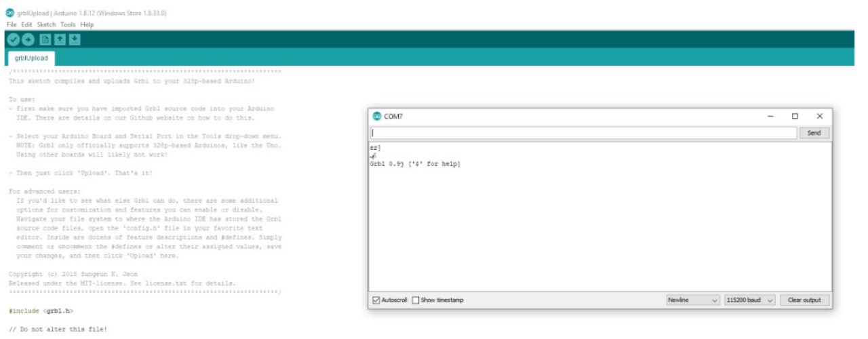Toggle the Autoscroll checkbox

pos(377,300)
